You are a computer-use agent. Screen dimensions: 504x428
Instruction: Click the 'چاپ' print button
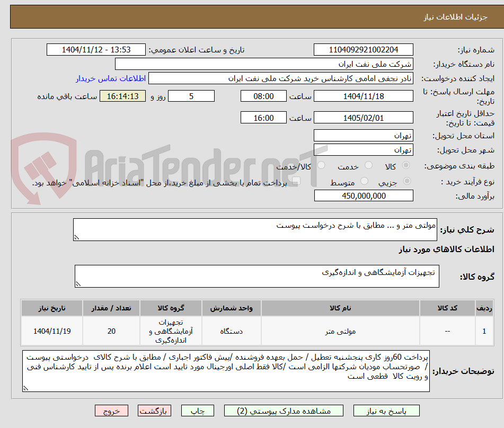197,411
